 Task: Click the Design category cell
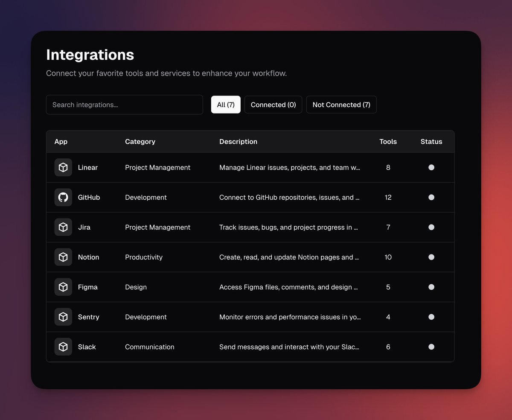[136, 287]
